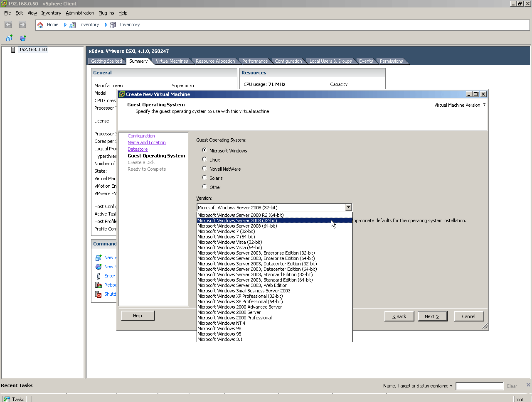Click the Shutdown command icon
The height and width of the screenshot is (402, 532).
point(99,294)
